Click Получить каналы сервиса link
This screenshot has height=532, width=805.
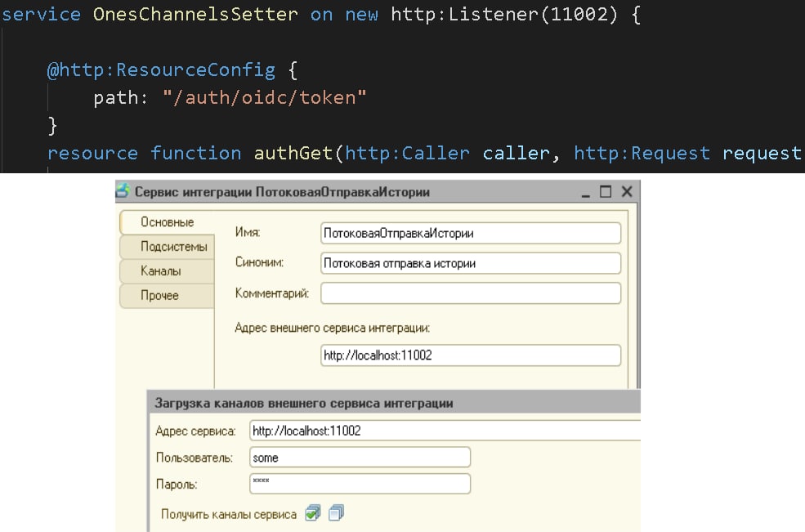tap(229, 515)
